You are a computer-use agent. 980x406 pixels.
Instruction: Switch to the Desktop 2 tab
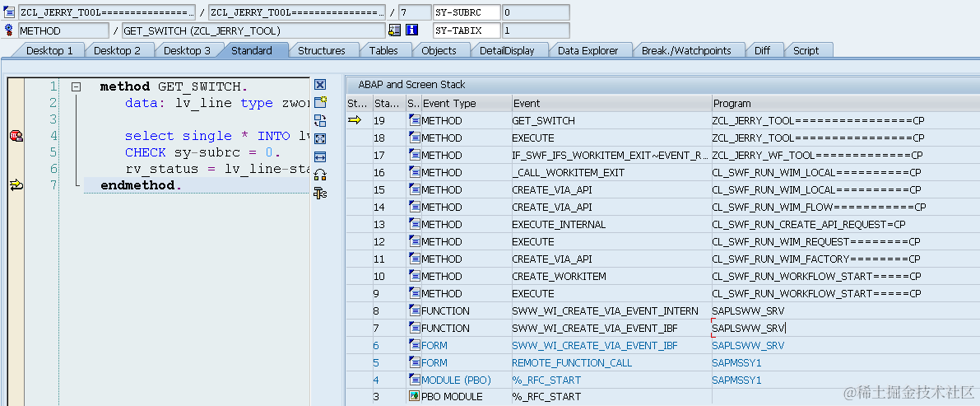117,51
